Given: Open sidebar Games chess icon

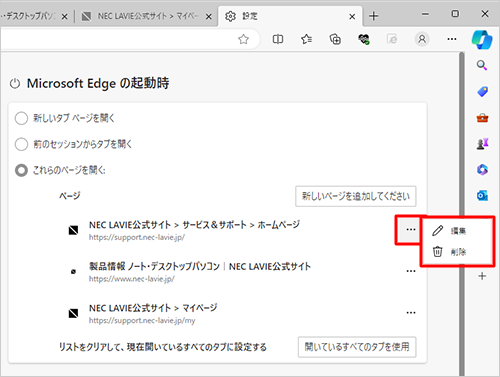Looking at the screenshot, I should (x=482, y=144).
